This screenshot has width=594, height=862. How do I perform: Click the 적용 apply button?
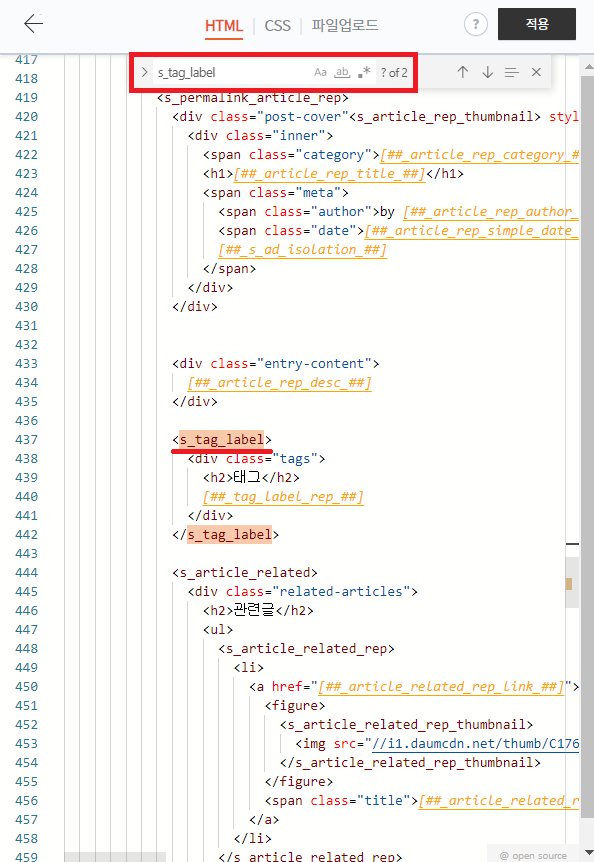(537, 24)
